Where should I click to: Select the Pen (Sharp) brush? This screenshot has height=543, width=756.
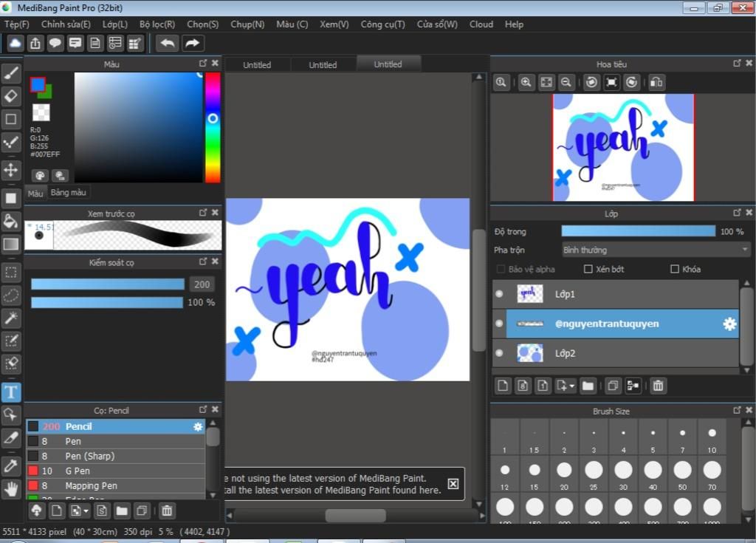[116, 456]
